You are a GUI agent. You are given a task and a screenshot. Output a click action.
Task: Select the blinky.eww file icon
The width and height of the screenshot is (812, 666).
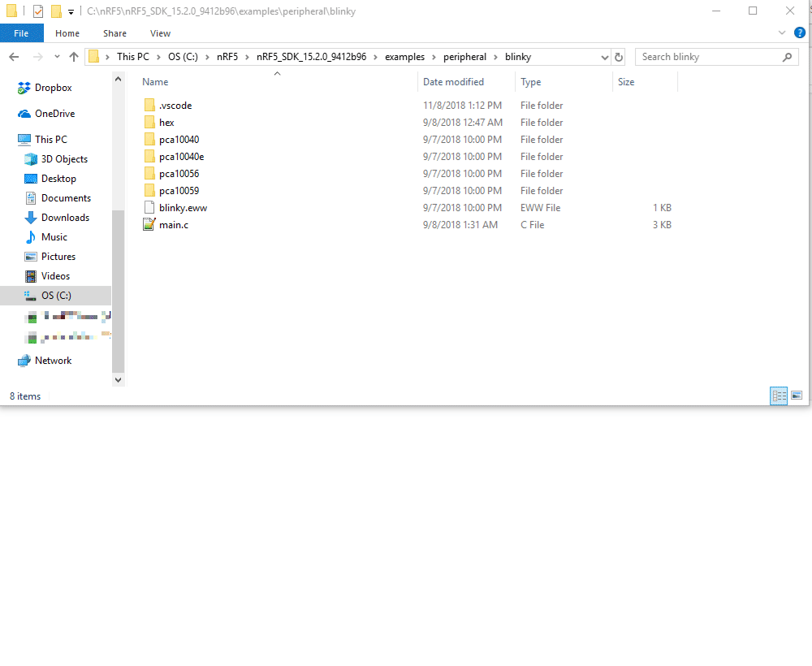[x=149, y=208]
